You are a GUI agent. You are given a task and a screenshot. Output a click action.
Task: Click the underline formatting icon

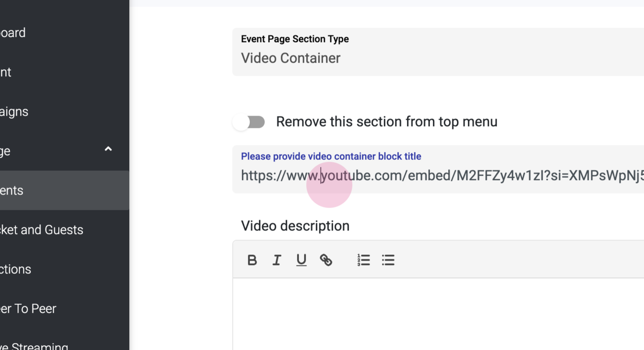[301, 260]
